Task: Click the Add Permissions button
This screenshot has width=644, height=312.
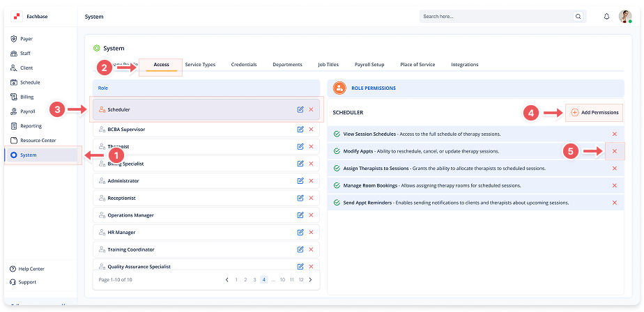Action: coord(594,112)
